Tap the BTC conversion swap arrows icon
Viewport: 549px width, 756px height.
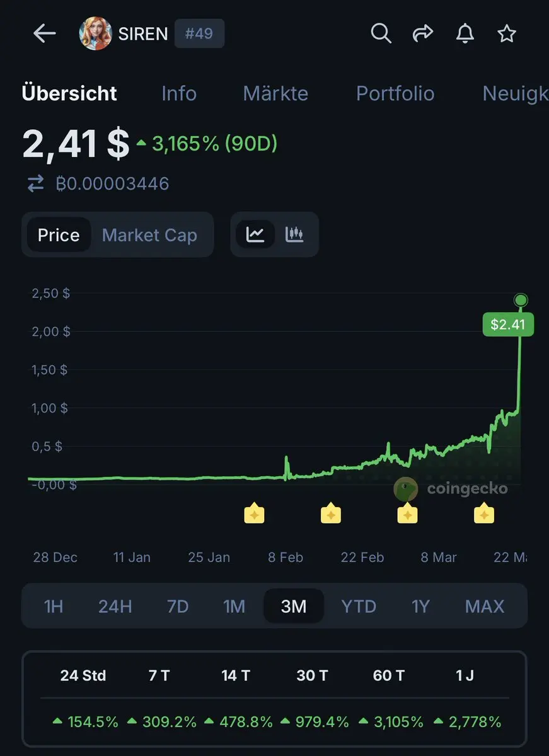(36, 183)
